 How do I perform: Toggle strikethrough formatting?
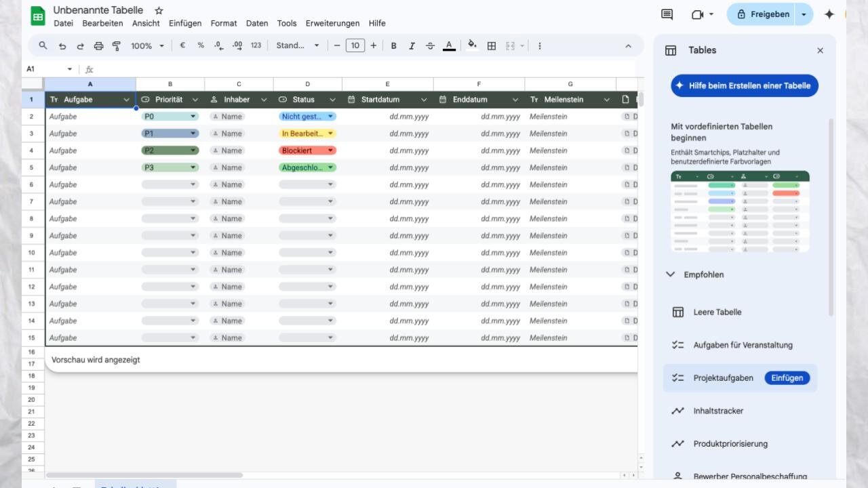click(x=430, y=46)
